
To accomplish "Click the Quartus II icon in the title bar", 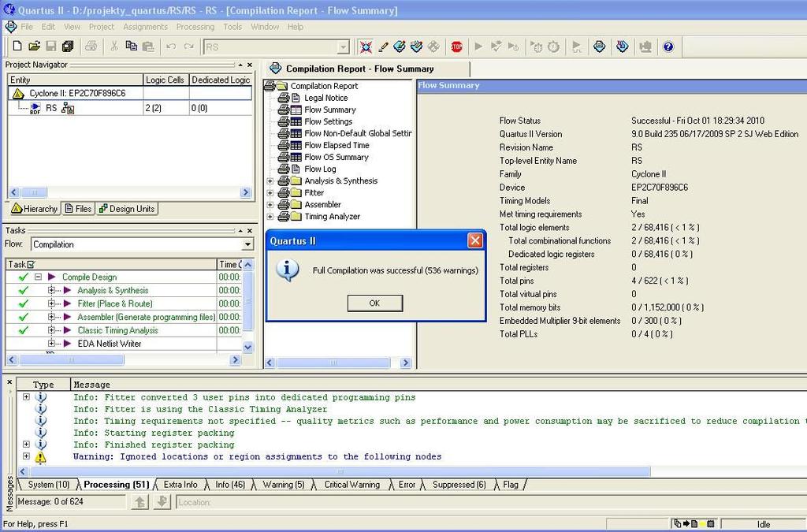I will point(9,9).
